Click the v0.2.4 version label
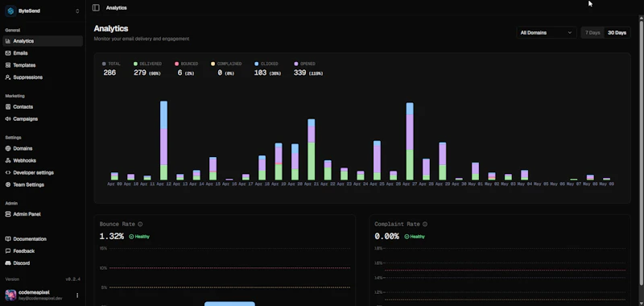This screenshot has height=306, width=644. pos(72,279)
